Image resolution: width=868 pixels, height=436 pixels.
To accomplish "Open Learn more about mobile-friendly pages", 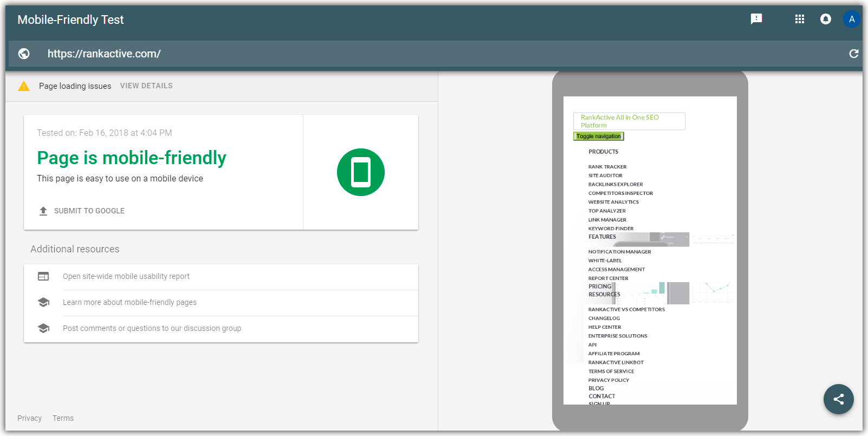I will click(x=129, y=302).
